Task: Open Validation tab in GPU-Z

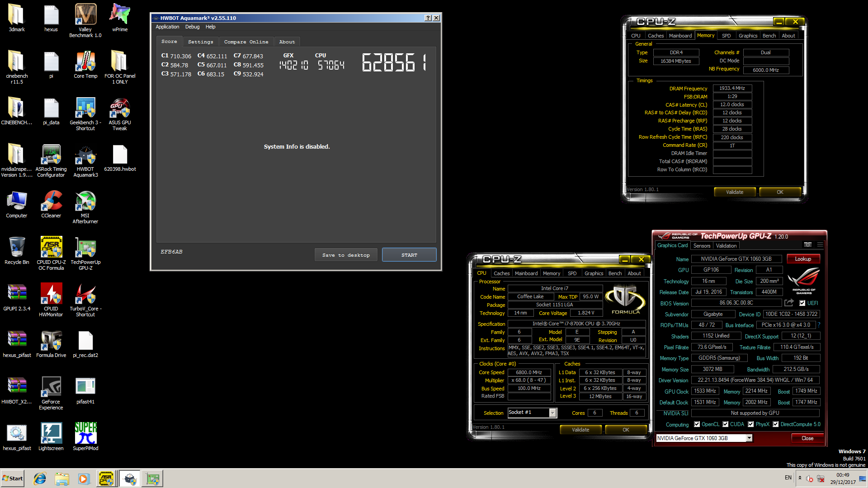Action: [x=726, y=246]
